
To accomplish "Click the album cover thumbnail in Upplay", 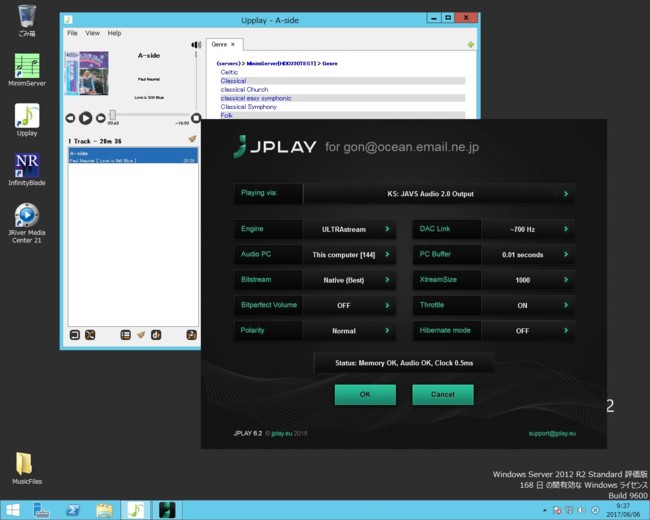I will pyautogui.click(x=87, y=73).
